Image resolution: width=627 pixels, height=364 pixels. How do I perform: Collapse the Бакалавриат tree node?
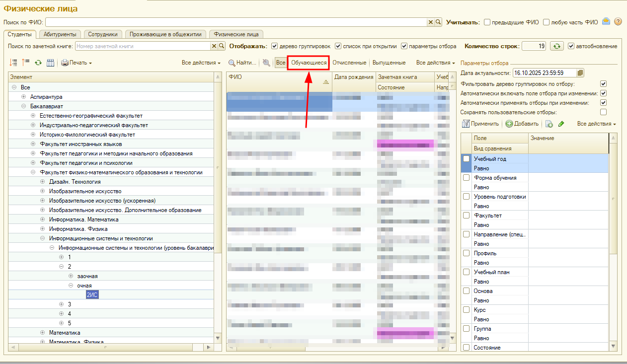tap(23, 106)
